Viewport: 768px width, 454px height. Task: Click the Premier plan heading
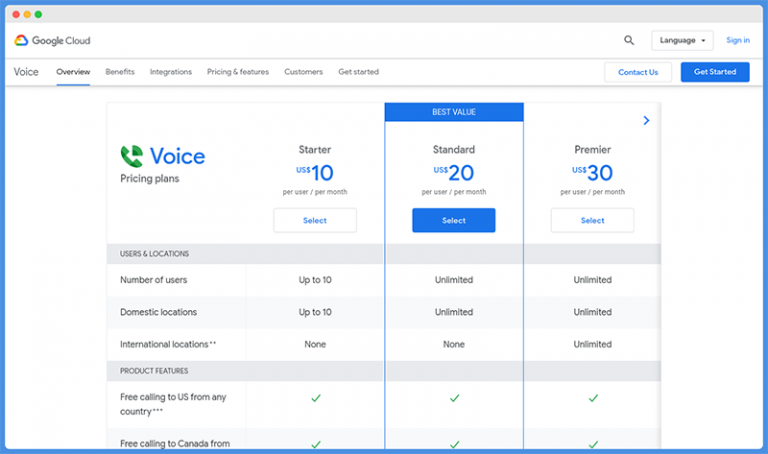[592, 149]
